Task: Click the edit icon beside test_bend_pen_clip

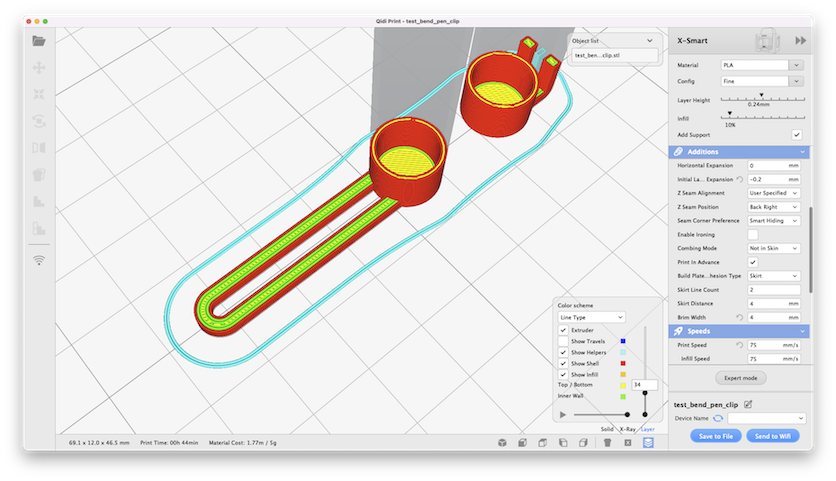Action: click(x=748, y=404)
